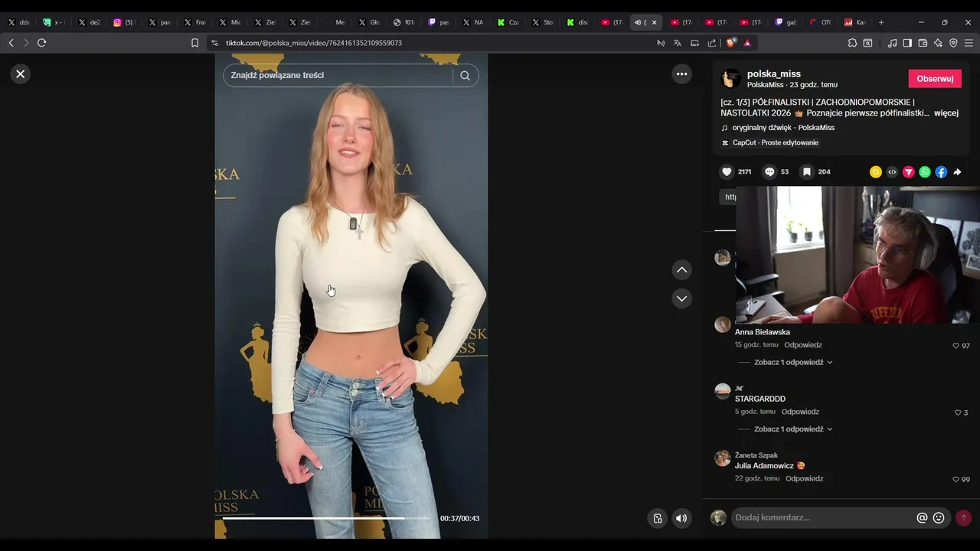Click the share page icon in address bar
980x551 pixels.
pos(712,43)
